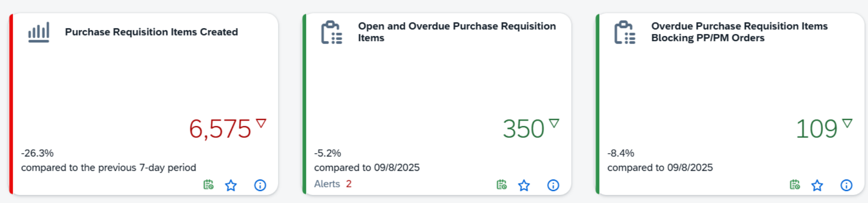View info icon on Blocking PP/PM Orders card
The width and height of the screenshot is (868, 203).
click(x=846, y=185)
